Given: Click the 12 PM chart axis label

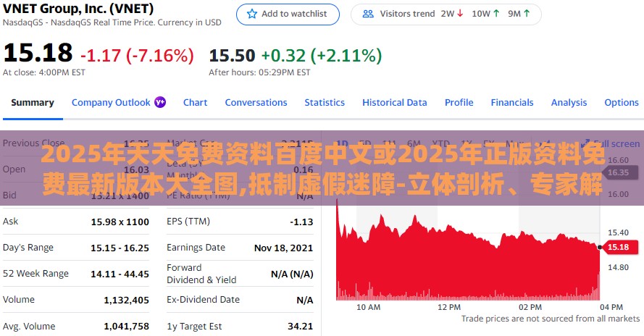Looking at the screenshot, I should (449, 307).
